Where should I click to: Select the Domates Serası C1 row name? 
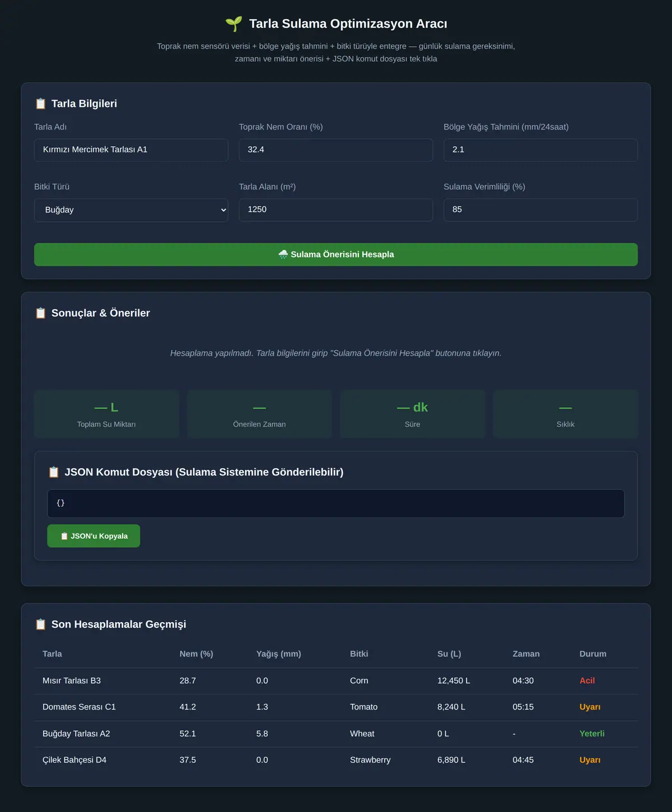pos(79,707)
